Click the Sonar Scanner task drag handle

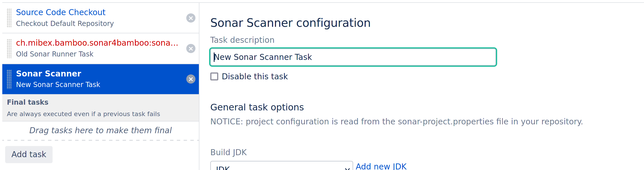9,79
